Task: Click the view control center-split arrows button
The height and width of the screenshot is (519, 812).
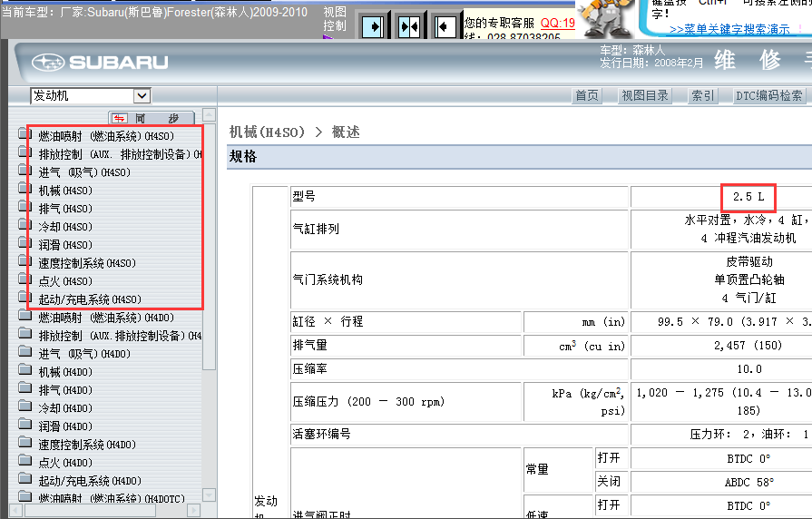Action: [409, 26]
